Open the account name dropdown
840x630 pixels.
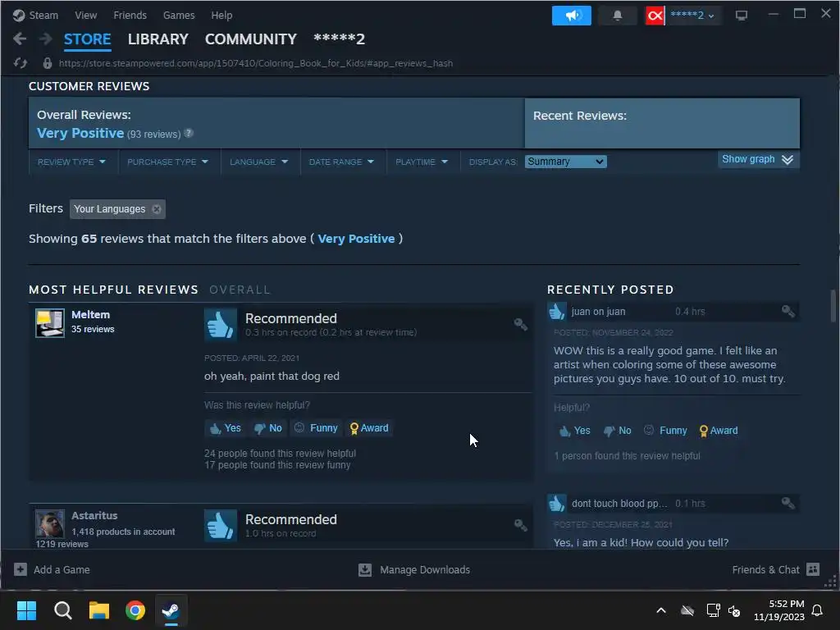point(692,16)
